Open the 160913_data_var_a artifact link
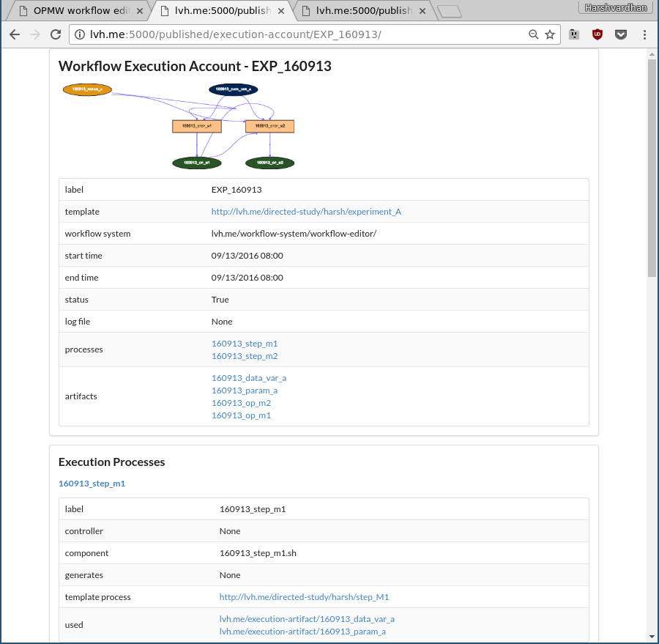The width and height of the screenshot is (659, 644). (249, 378)
